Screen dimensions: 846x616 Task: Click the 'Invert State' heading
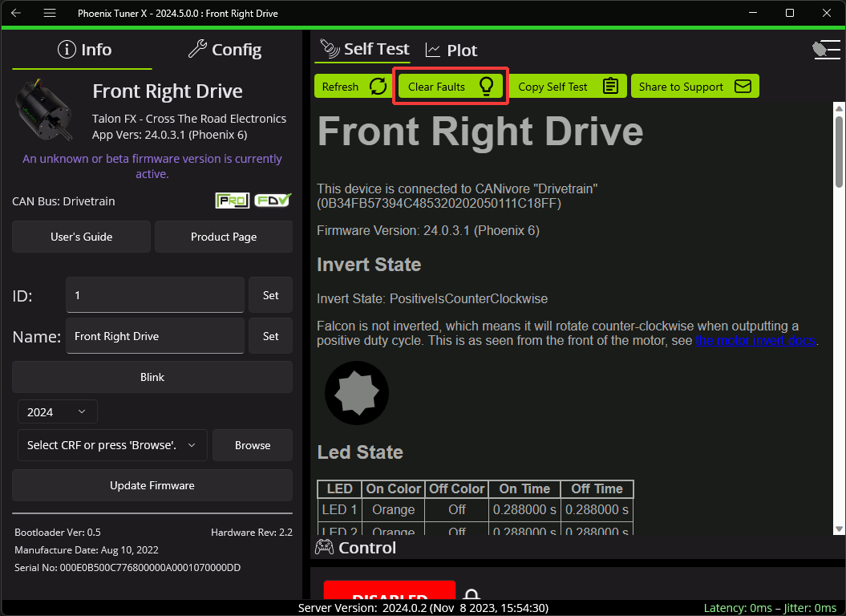(x=369, y=265)
